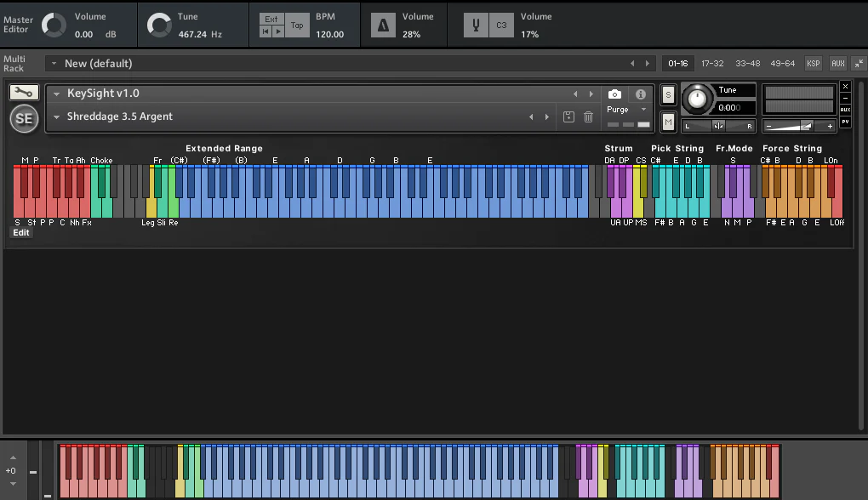This screenshot has width=868, height=500.
Task: Open instrument edit mode via wrench icon
Action: [x=24, y=93]
